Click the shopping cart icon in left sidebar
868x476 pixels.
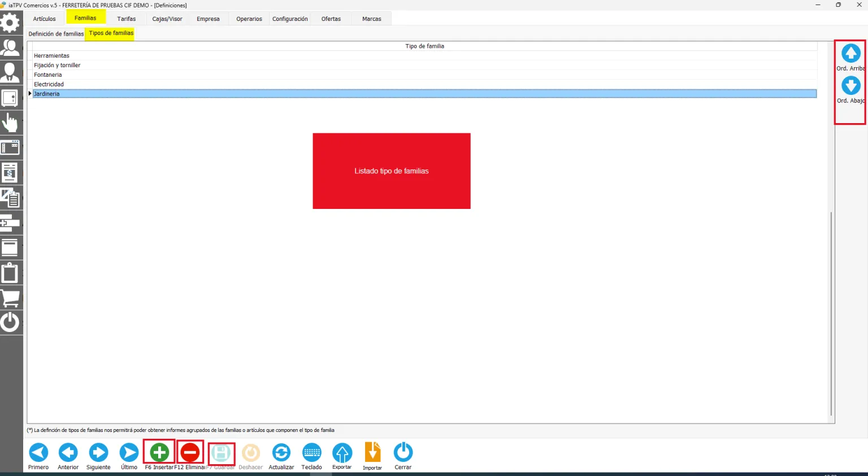[10, 298]
